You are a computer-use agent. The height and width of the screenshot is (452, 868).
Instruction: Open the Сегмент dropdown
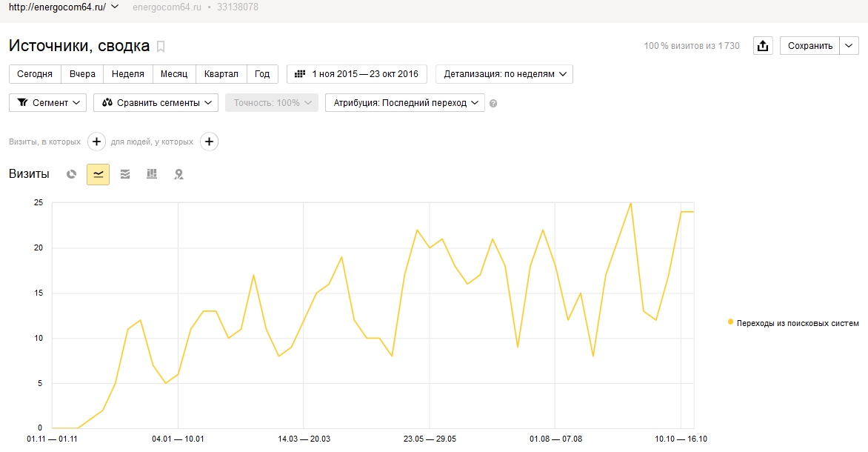(47, 103)
